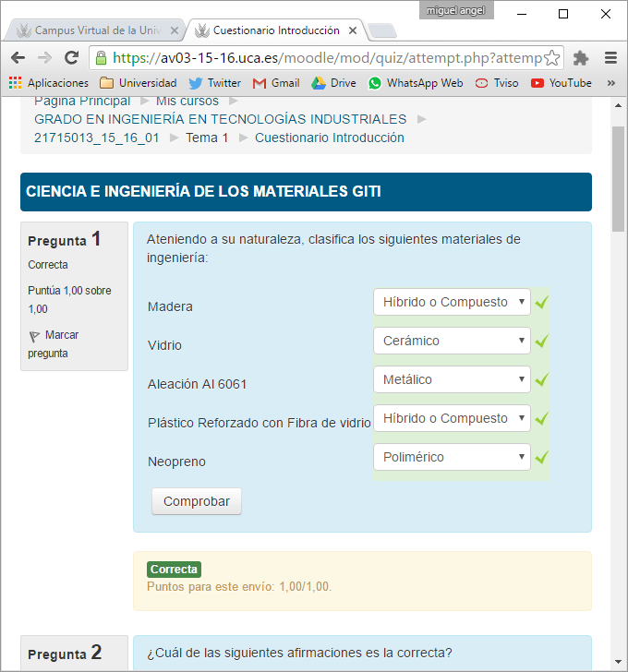Open the Vidrio material type dropdown

tap(452, 341)
